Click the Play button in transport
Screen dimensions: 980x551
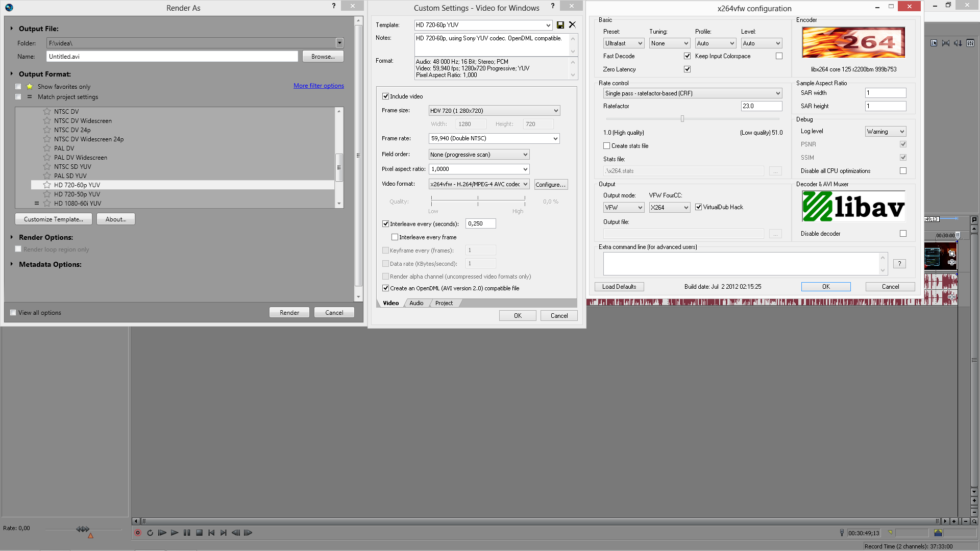tap(175, 533)
